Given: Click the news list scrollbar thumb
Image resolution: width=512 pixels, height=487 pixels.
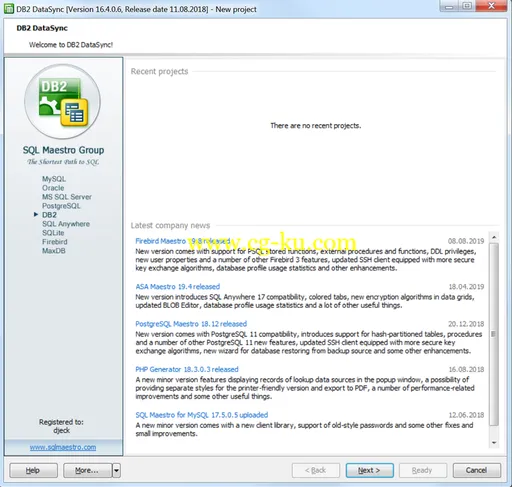Looking at the screenshot, I should coord(494,334).
